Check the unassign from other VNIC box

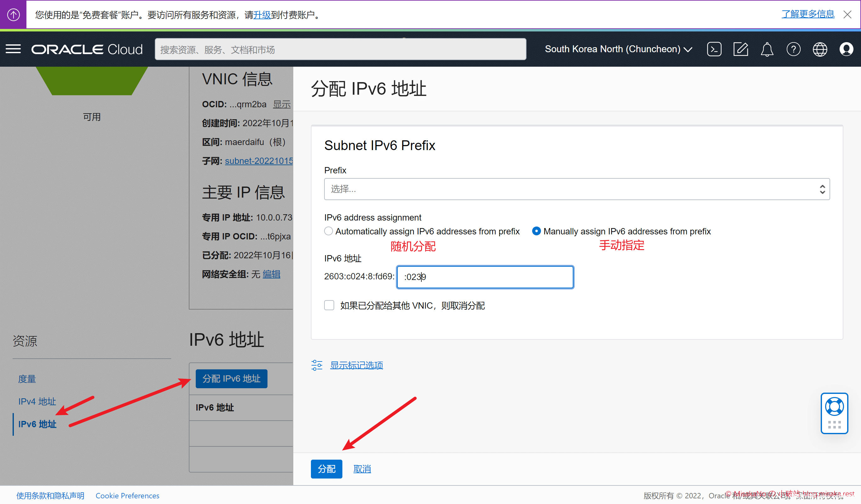(329, 305)
